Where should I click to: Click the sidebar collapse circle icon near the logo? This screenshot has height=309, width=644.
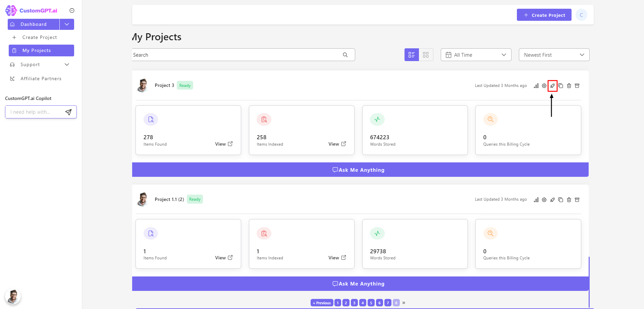point(72,10)
